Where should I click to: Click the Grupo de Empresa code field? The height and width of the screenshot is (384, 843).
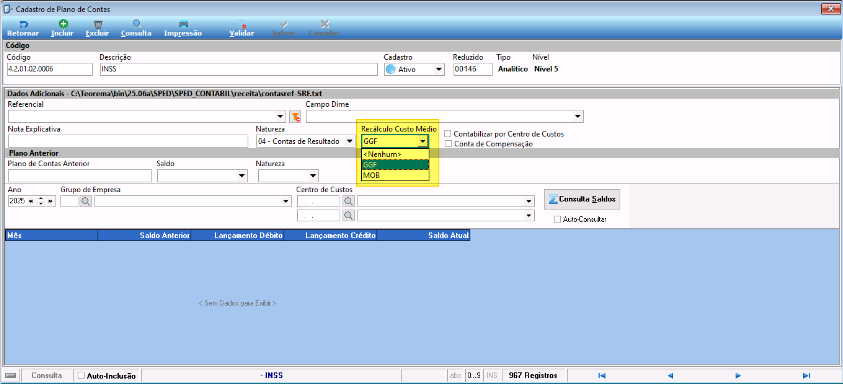[x=69, y=201]
